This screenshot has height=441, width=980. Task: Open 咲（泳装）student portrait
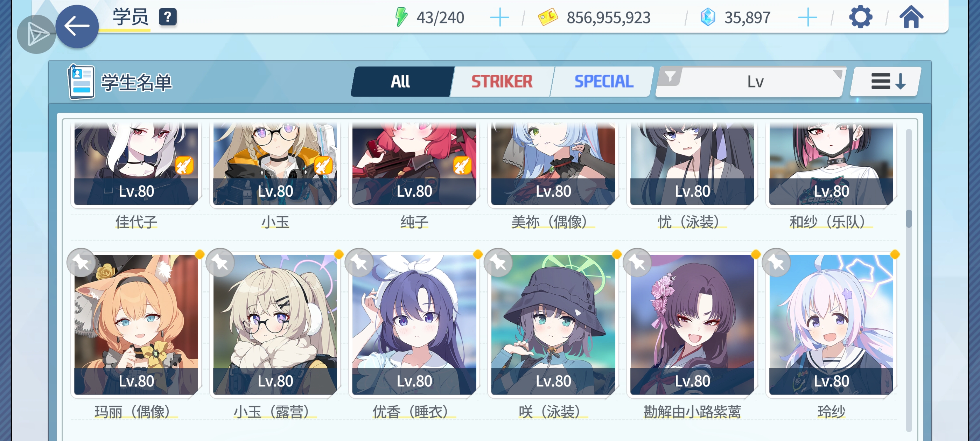(x=553, y=324)
